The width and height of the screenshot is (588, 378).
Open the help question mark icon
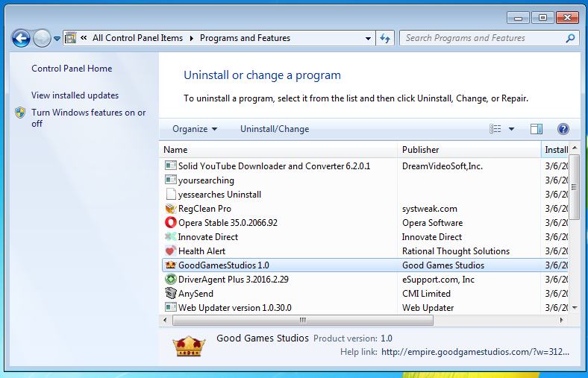click(563, 129)
